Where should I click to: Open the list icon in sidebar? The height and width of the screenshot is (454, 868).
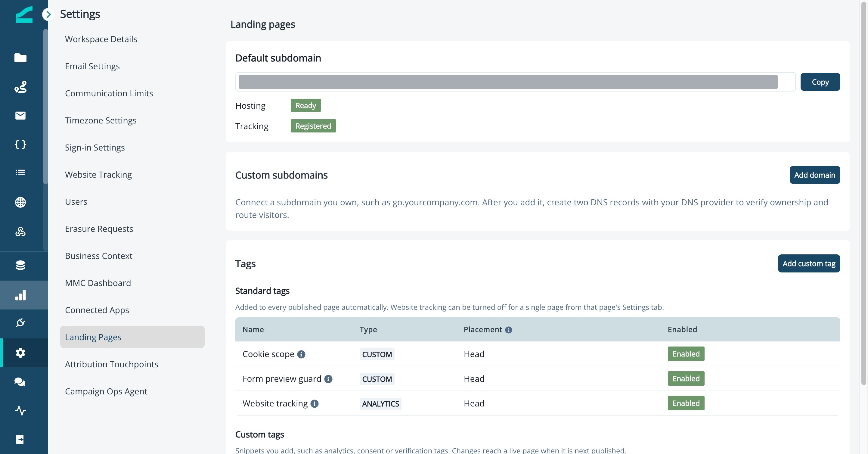(x=20, y=172)
